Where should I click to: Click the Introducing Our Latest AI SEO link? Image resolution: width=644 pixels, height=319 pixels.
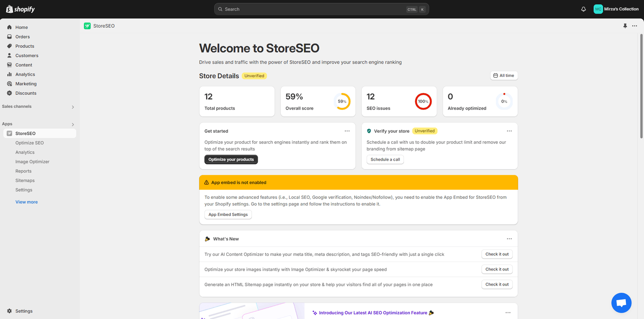tap(373, 313)
